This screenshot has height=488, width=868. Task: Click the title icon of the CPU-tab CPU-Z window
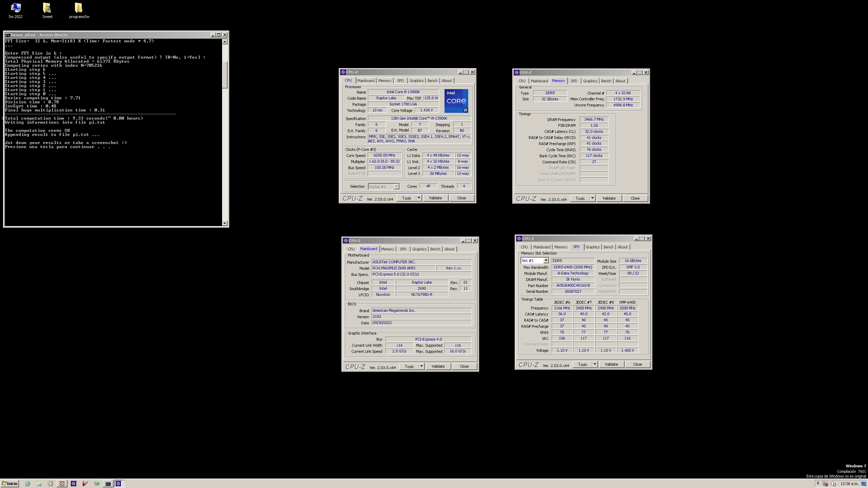[343, 72]
